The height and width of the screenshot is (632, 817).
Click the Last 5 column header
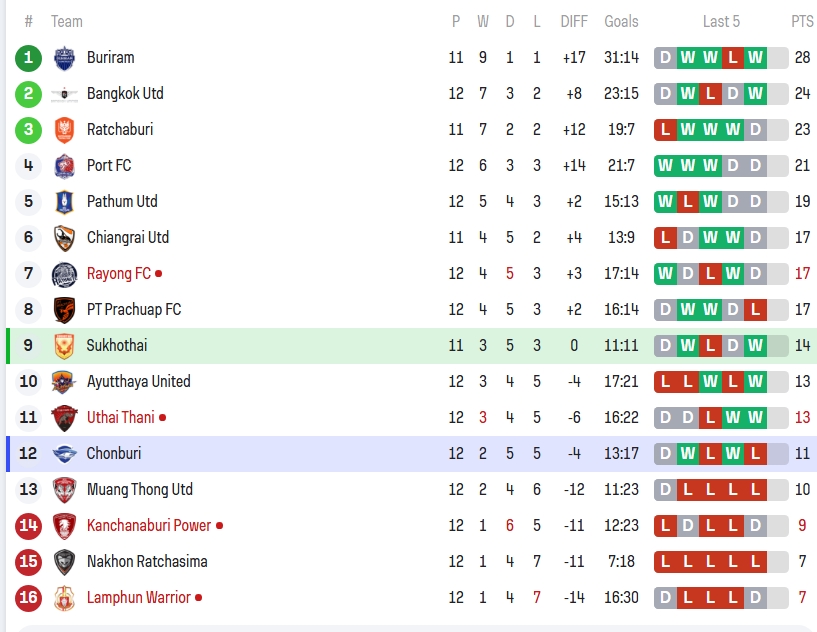coord(721,21)
